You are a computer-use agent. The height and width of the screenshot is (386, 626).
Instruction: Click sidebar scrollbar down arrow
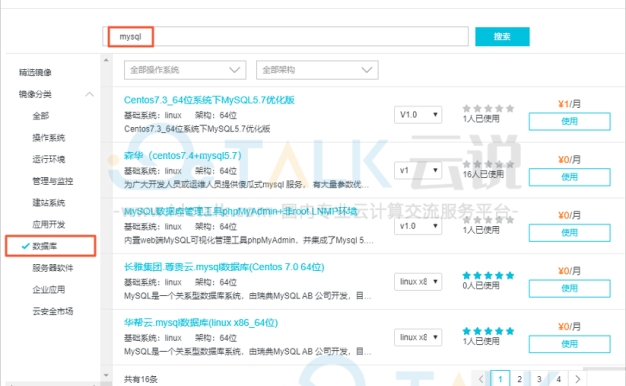coord(106,375)
